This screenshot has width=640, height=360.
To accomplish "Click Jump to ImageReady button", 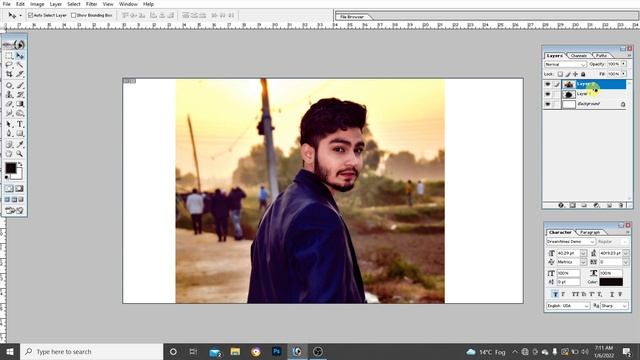I will (14, 211).
